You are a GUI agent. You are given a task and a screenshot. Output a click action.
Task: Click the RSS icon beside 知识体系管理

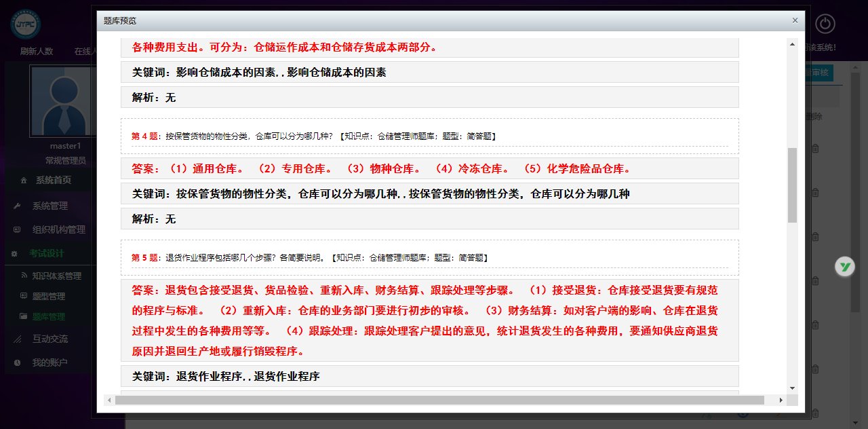coord(24,276)
